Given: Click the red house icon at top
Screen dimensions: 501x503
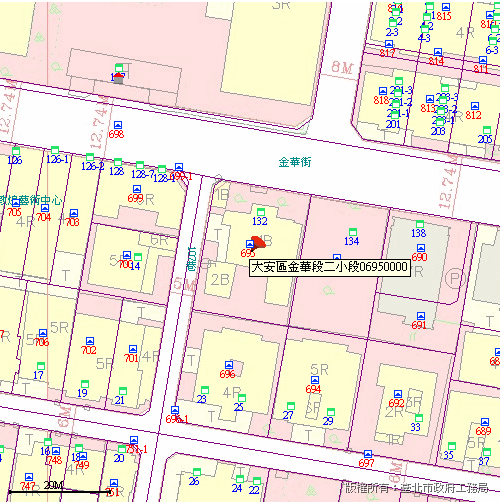Looking at the screenshot, I should (x=118, y=78).
